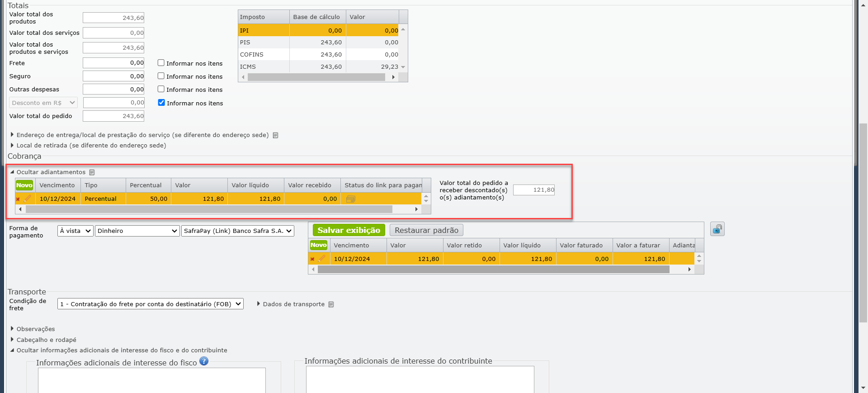Click the note icon beside Ocultar adiantamentos
Image resolution: width=868 pixels, height=393 pixels.
(x=92, y=172)
